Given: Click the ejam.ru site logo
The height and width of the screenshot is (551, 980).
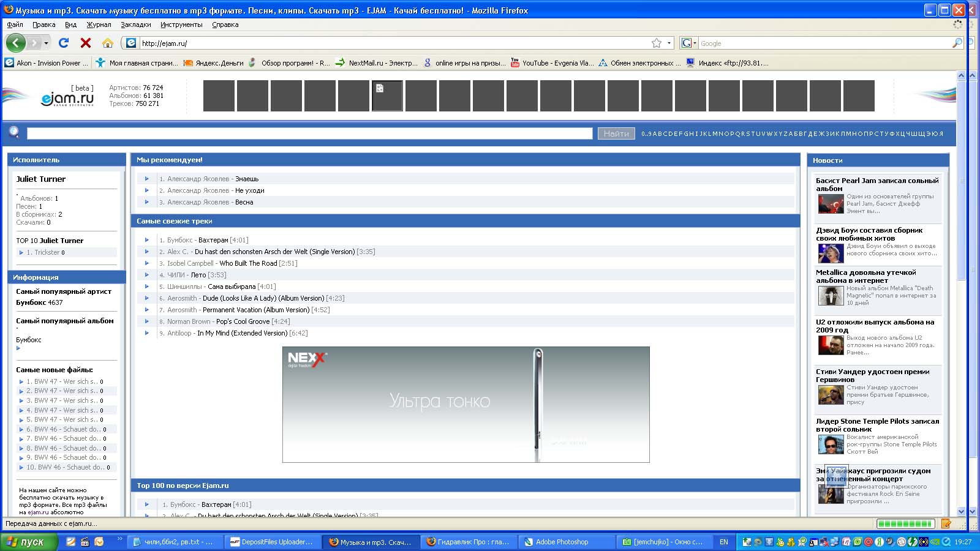Looking at the screenshot, I should (x=67, y=98).
